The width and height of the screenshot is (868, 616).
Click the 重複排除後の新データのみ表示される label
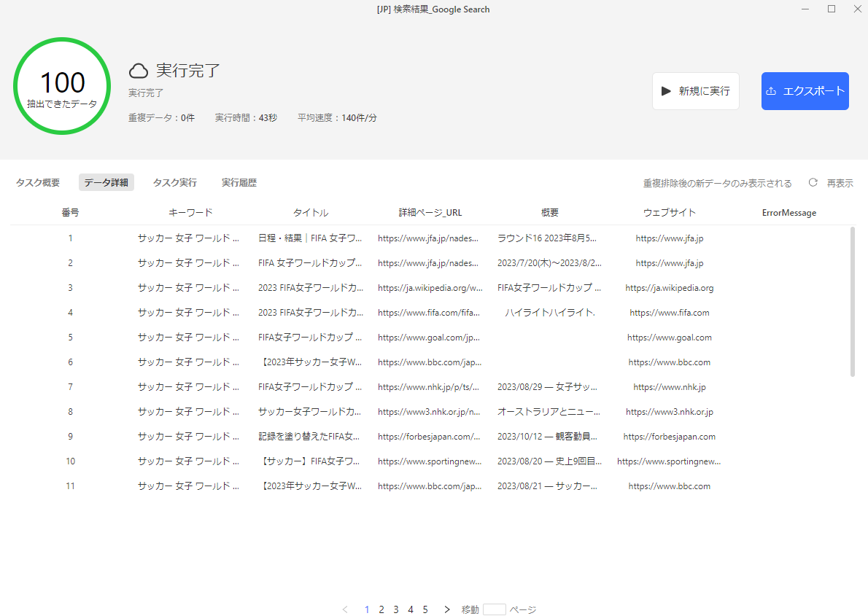click(718, 183)
